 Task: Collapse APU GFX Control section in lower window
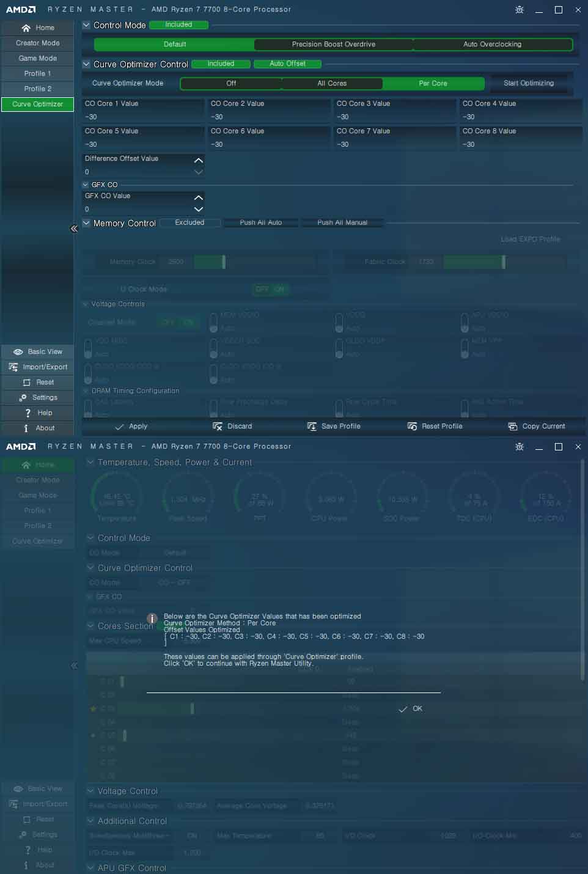click(90, 868)
